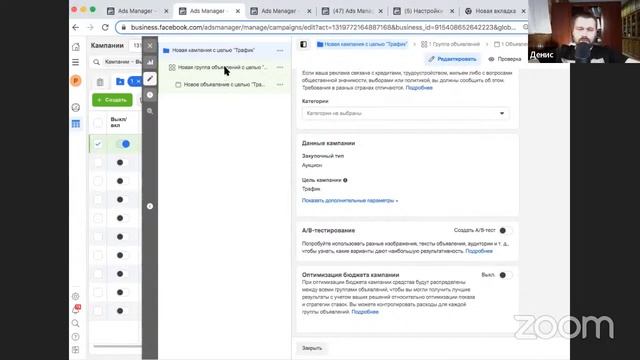Check the select-all checkbox in table header

click(98, 122)
